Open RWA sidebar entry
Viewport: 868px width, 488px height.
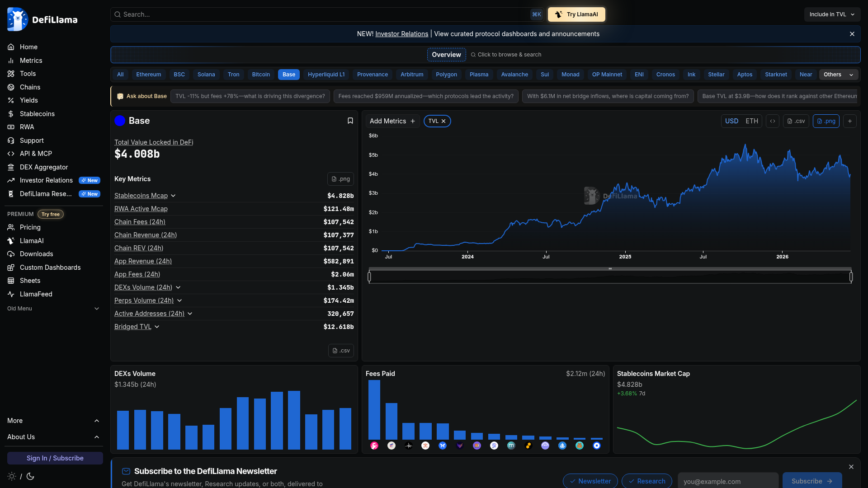(27, 127)
